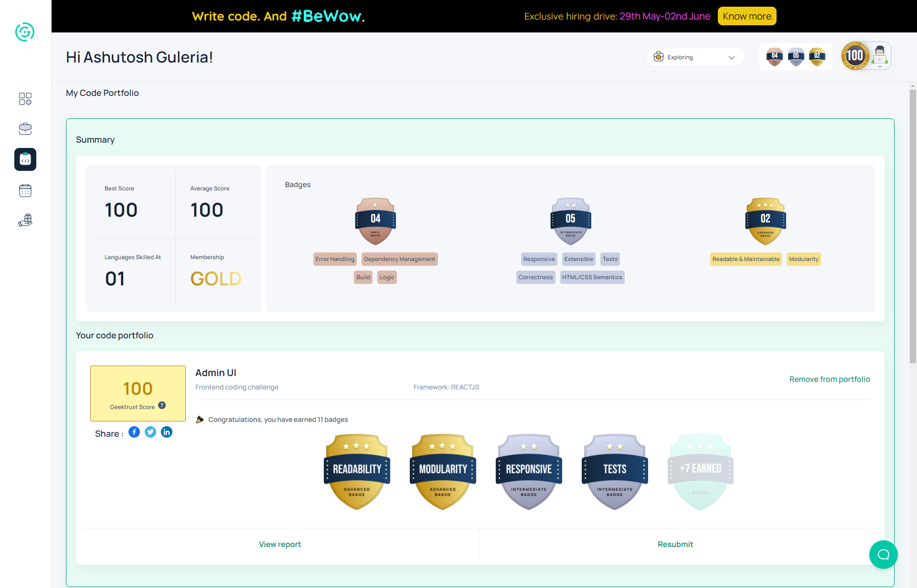
Task: Click the rewards gift hand sidebar icon
Action: click(x=25, y=220)
